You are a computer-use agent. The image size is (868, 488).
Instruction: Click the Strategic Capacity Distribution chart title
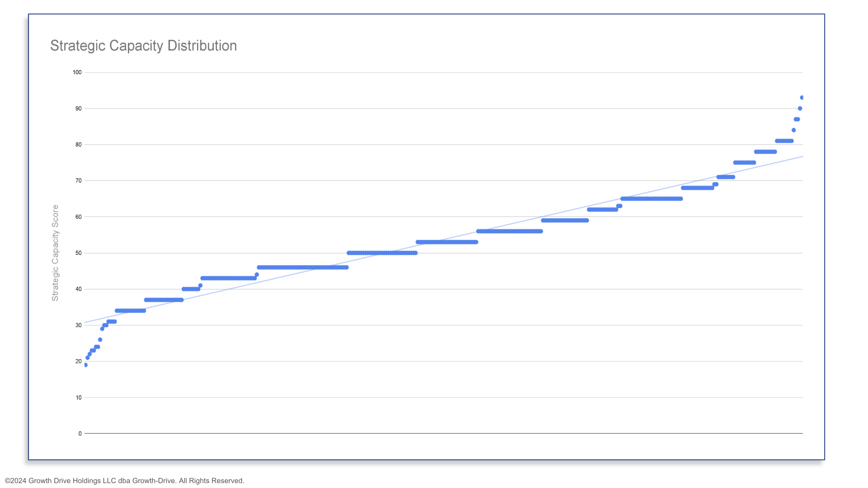point(143,46)
